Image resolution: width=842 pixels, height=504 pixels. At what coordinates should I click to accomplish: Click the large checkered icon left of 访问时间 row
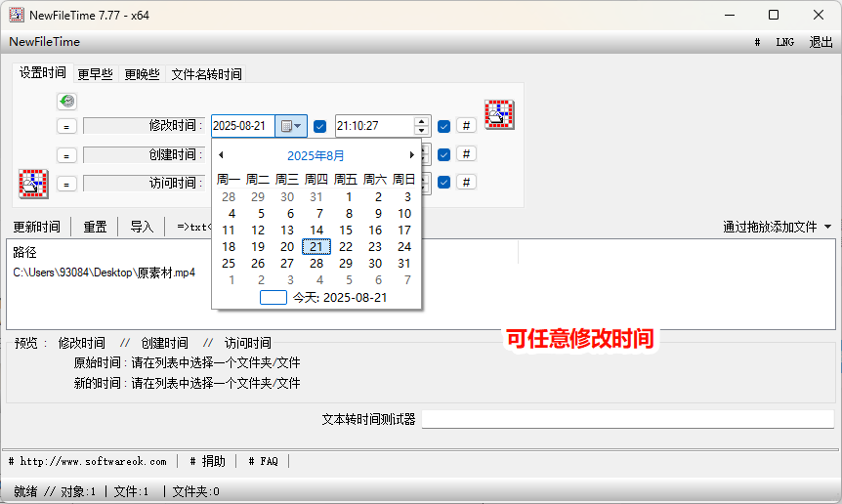pos(33,184)
